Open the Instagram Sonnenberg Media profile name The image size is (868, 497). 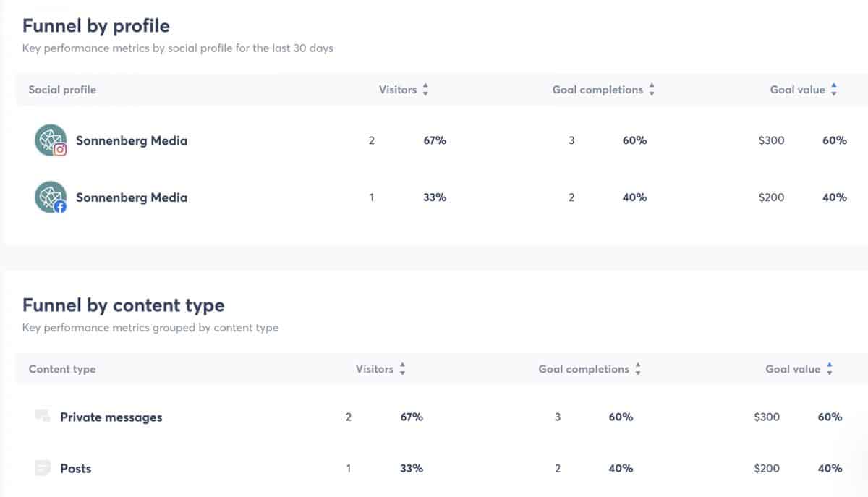(132, 140)
